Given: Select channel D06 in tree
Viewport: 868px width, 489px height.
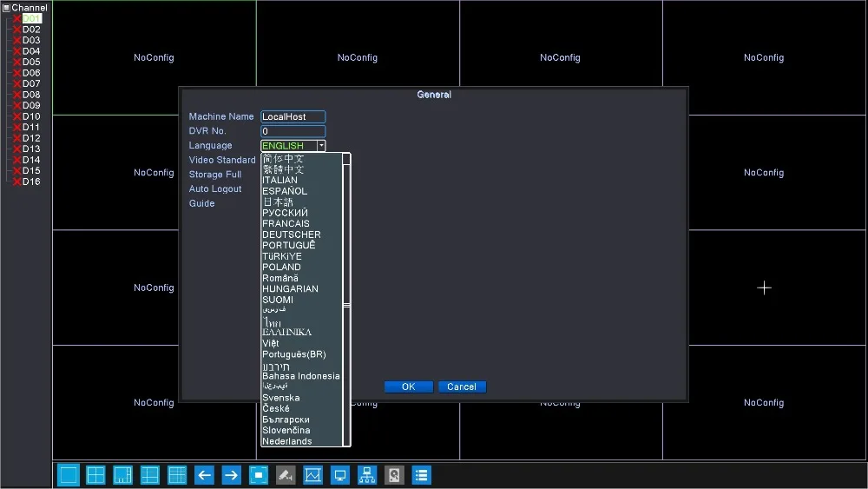Looking at the screenshot, I should click(31, 73).
